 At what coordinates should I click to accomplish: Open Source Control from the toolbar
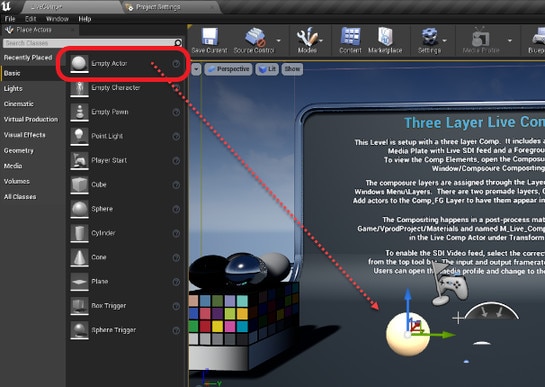coord(255,37)
